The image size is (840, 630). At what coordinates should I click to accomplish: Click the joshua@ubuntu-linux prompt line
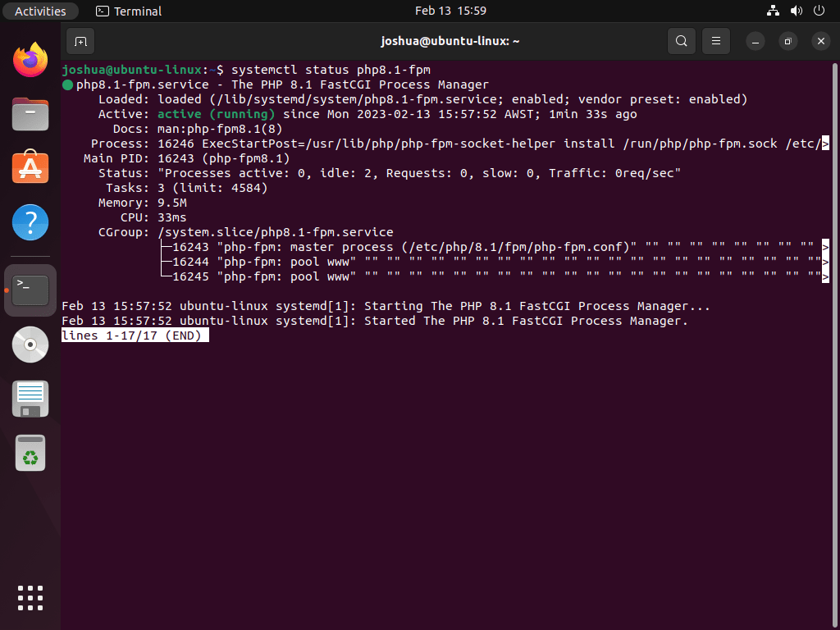pos(148,70)
